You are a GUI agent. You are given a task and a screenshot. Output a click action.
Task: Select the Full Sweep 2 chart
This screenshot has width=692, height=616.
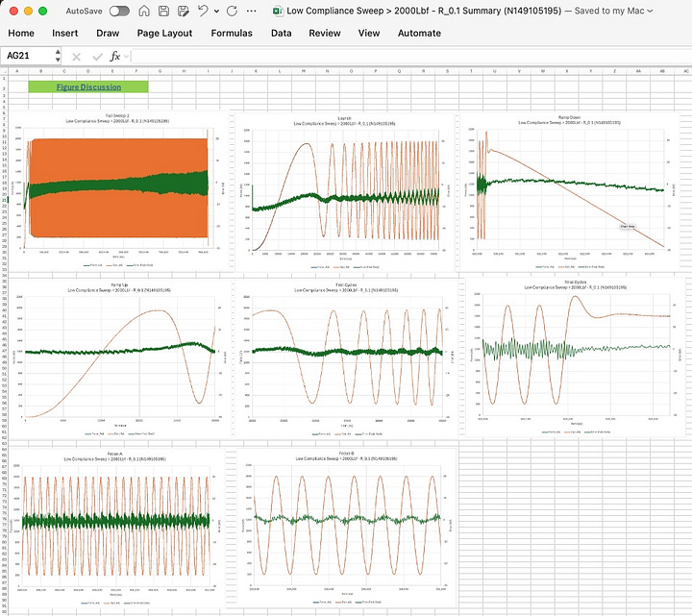pos(119,190)
